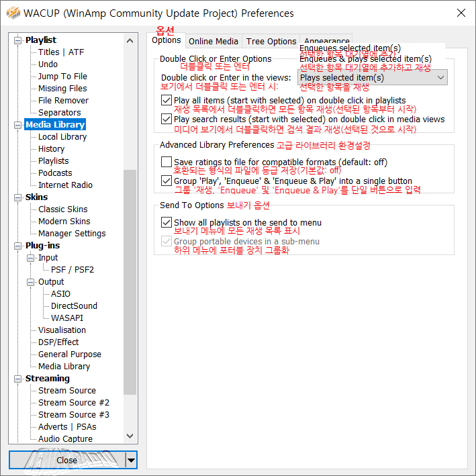
Task: Enable Save ratings to file checkbox
Action: [166, 162]
